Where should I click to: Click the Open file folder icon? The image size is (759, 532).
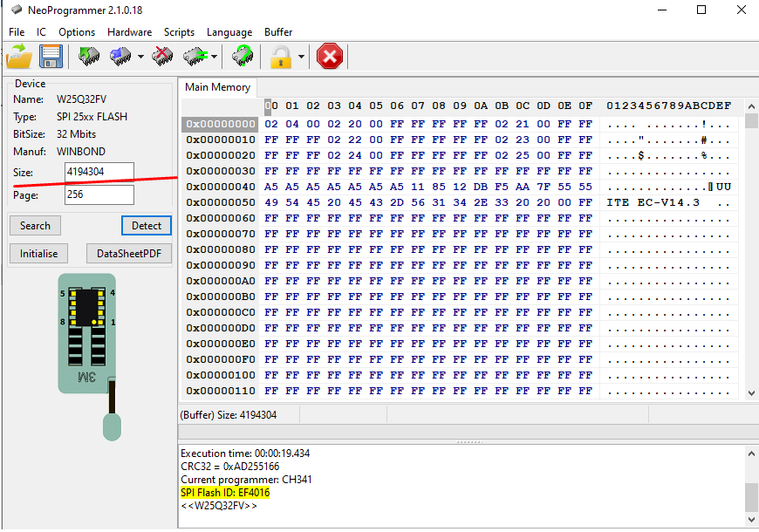click(19, 56)
